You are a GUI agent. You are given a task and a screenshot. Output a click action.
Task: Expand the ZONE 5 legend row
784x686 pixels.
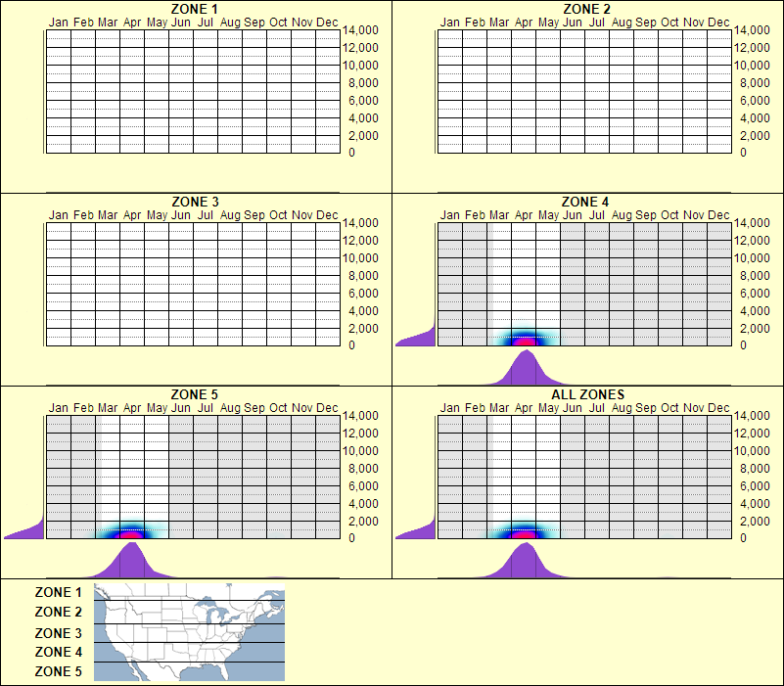(x=57, y=671)
